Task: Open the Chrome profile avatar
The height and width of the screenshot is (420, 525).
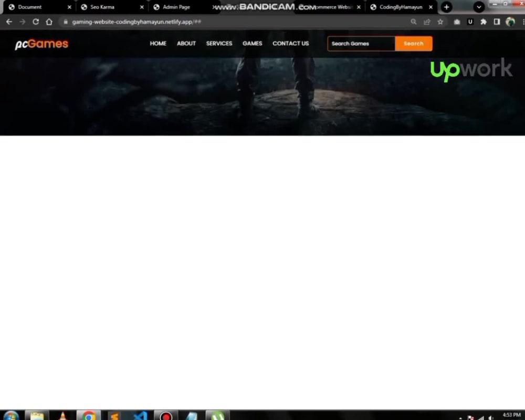Action: point(510,22)
